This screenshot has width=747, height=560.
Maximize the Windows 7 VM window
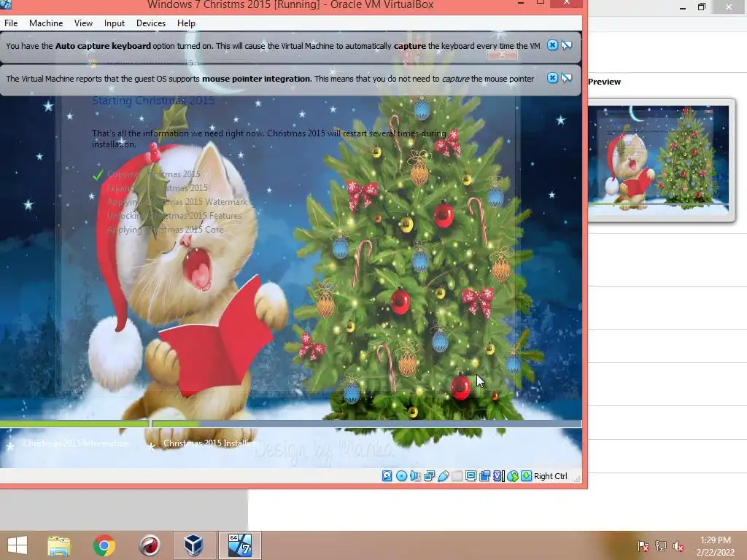click(541, 3)
